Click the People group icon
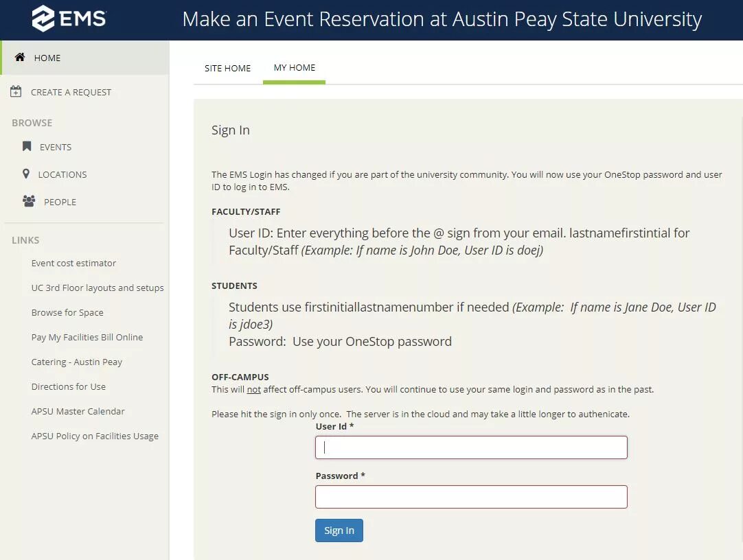The width and height of the screenshot is (743, 560). click(29, 201)
